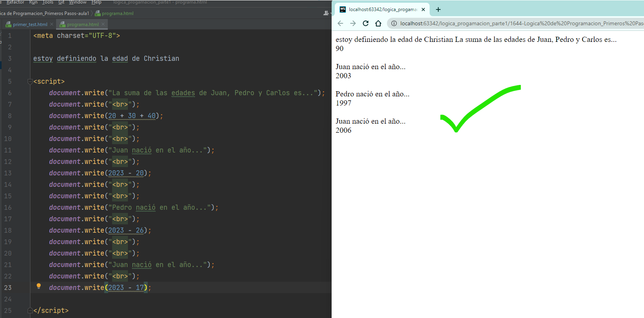Click the value 90 in the browser page
644x318 pixels.
coord(340,49)
